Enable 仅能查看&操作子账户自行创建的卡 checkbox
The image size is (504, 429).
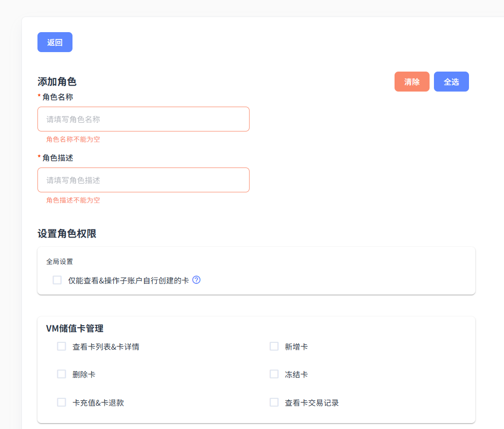click(x=57, y=280)
